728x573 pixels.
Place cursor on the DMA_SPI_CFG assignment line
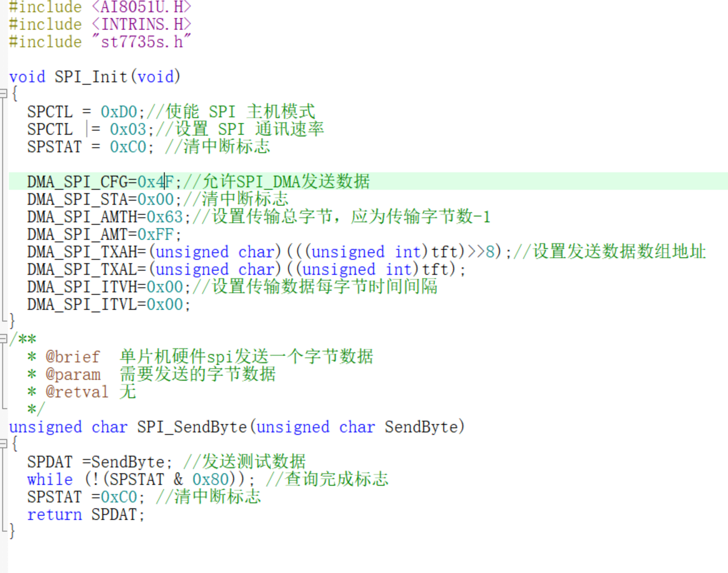[x=100, y=181]
